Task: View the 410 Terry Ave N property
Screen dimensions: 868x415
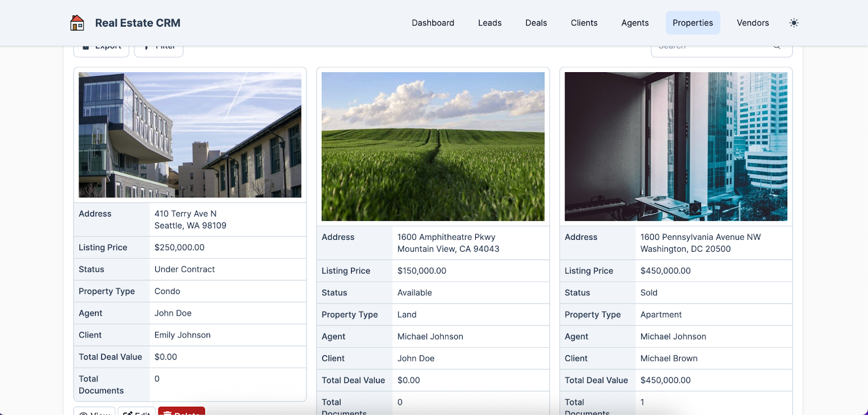Action: click(x=94, y=412)
